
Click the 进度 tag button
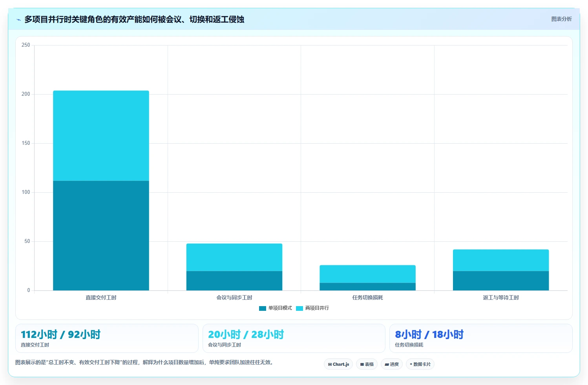[391, 364]
